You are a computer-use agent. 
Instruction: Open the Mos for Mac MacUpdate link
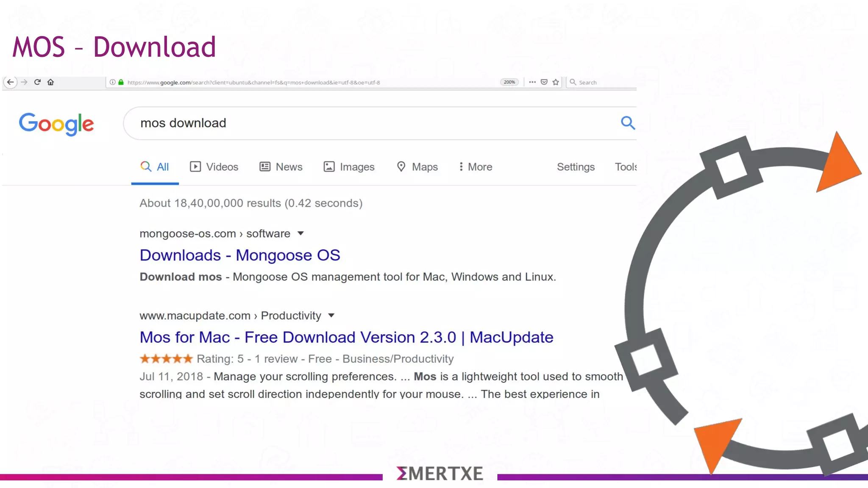tap(346, 337)
